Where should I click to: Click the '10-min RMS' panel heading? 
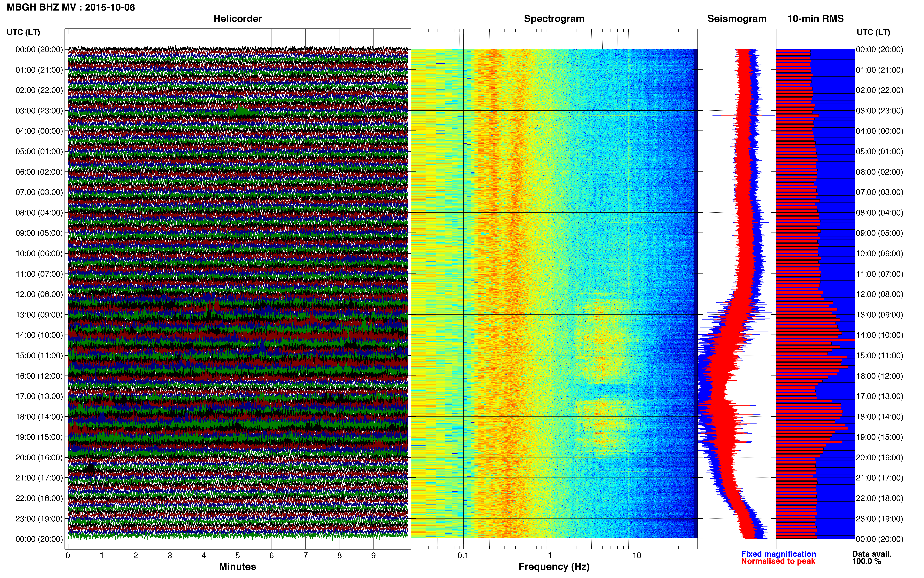coord(816,19)
